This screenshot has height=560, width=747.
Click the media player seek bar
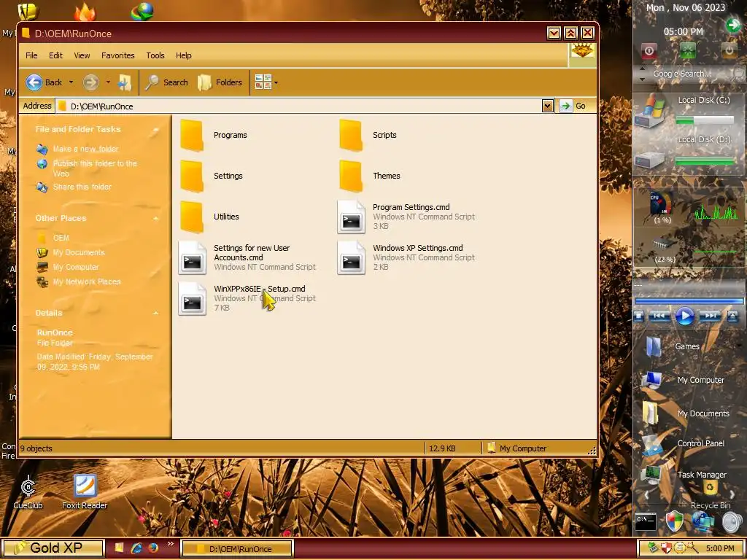pos(689,301)
